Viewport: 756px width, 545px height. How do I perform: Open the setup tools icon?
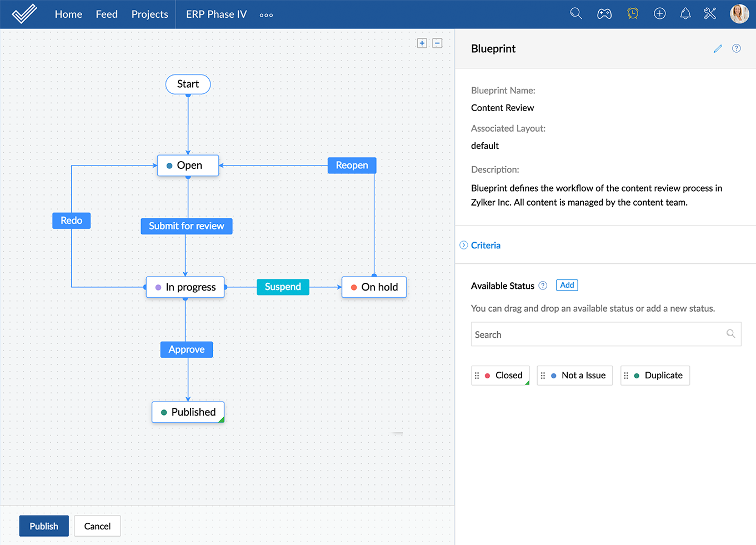point(710,14)
